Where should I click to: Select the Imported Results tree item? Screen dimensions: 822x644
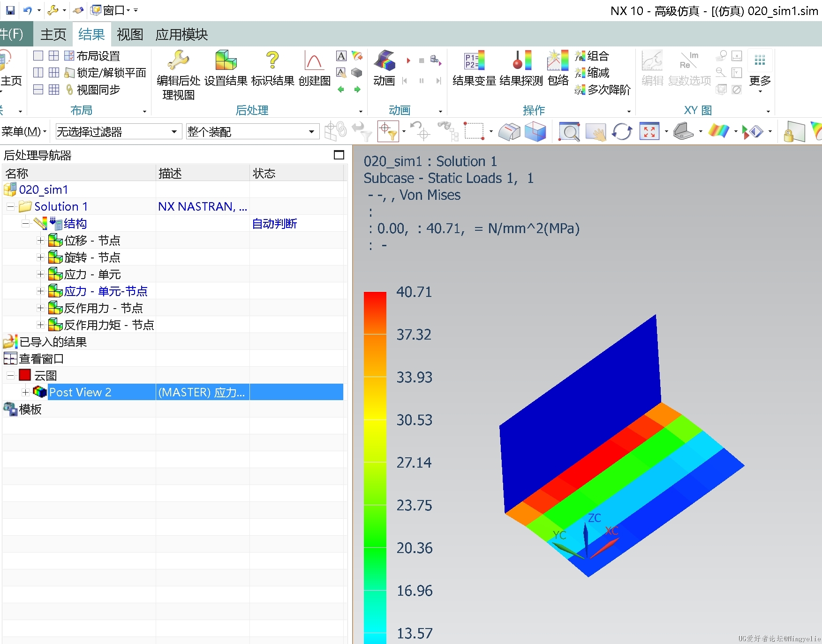[x=53, y=342]
